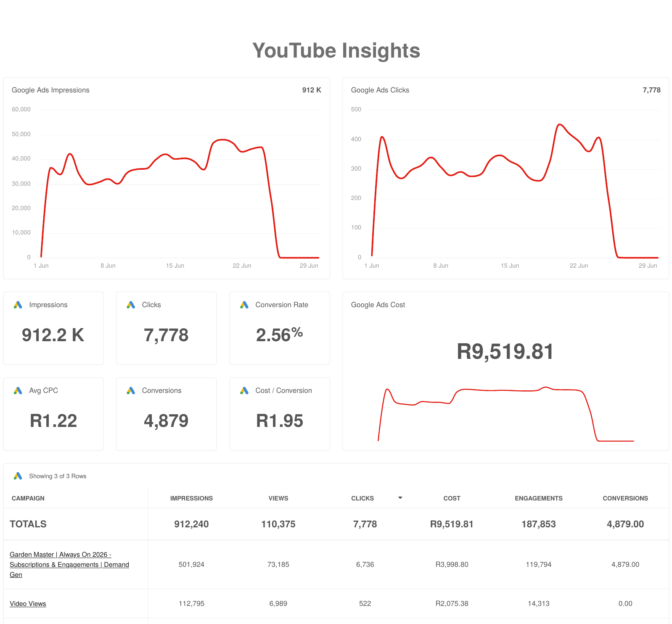Screen dimensions: 672x624
Task: Sort table by the COST column header
Action: pyautogui.click(x=452, y=498)
